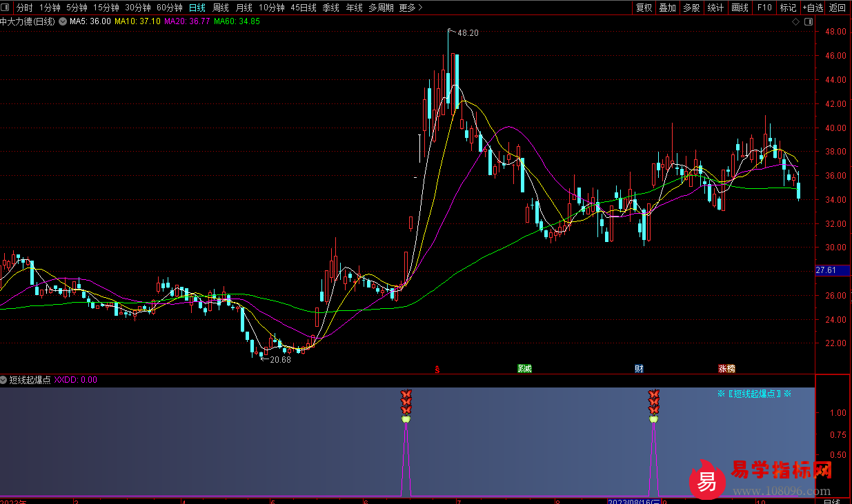Select the 60分钟 period
The width and height of the screenshot is (852, 504).
[x=170, y=8]
